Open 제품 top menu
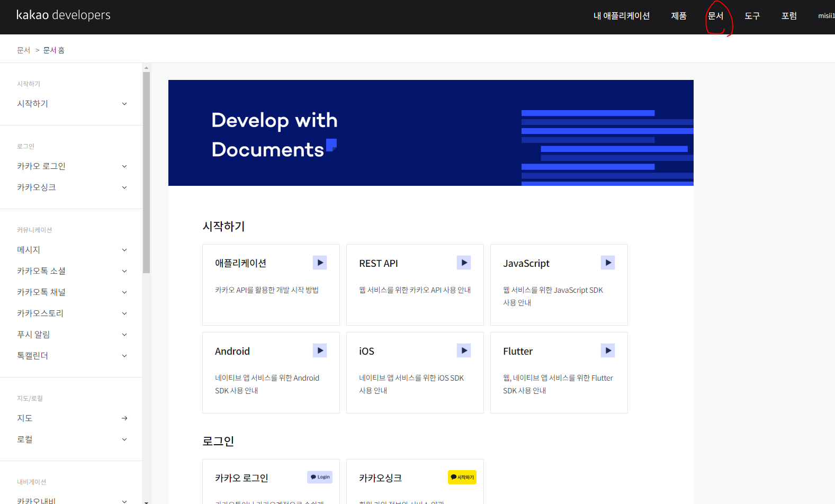The image size is (835, 504). [x=679, y=16]
